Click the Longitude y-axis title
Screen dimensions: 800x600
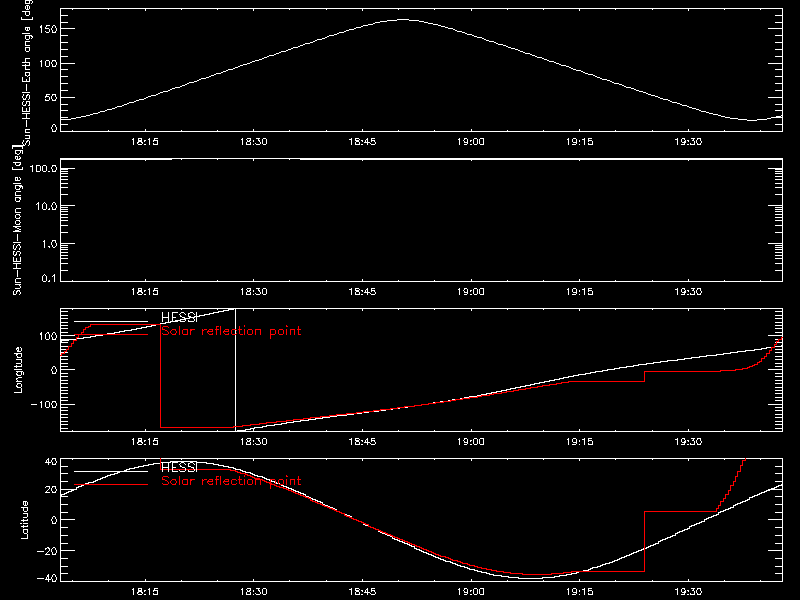(18, 370)
